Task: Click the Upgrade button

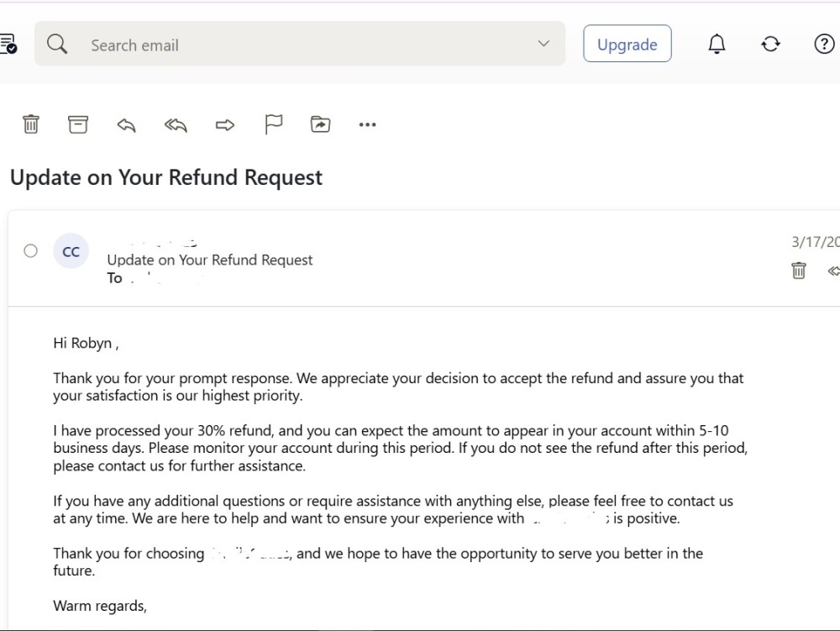Action: tap(627, 44)
